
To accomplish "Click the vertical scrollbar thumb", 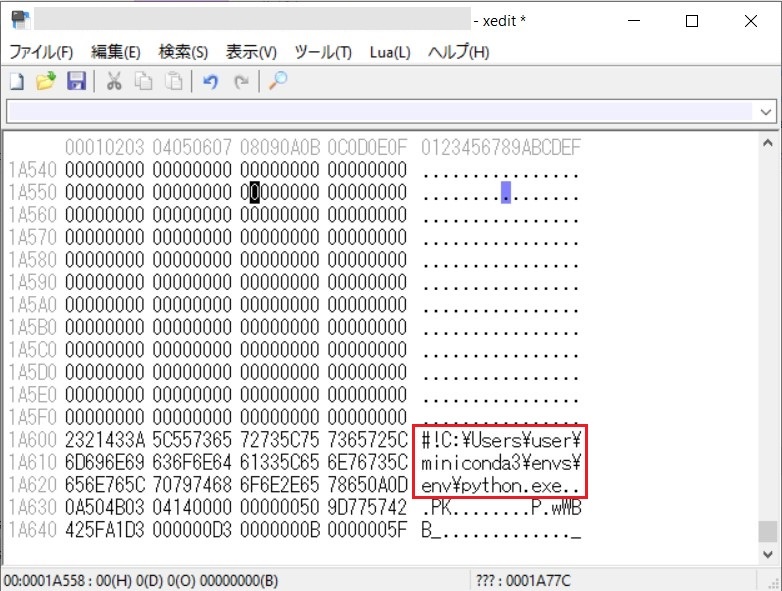I will (767, 531).
